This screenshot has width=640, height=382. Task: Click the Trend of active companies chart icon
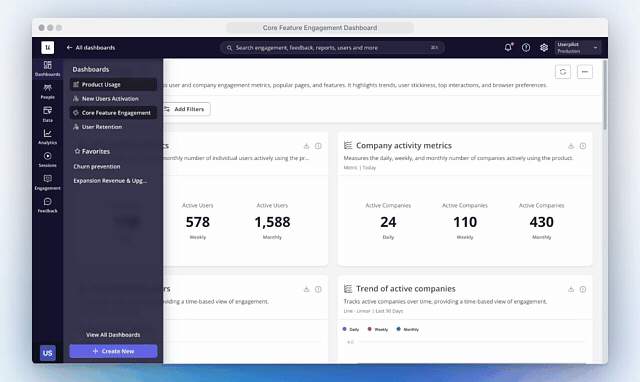(x=348, y=289)
